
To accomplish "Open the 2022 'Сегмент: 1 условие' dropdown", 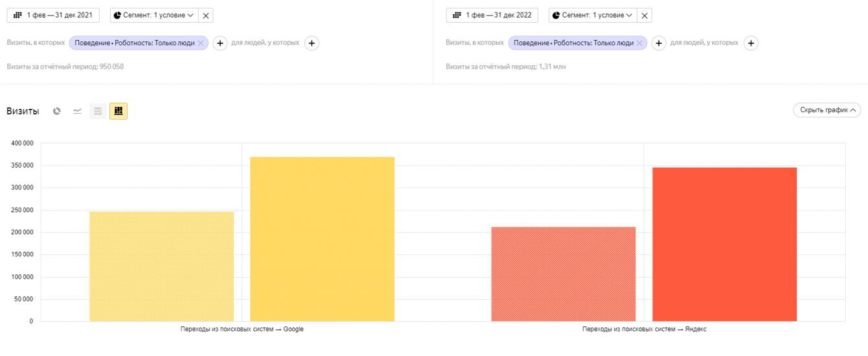I will click(592, 16).
